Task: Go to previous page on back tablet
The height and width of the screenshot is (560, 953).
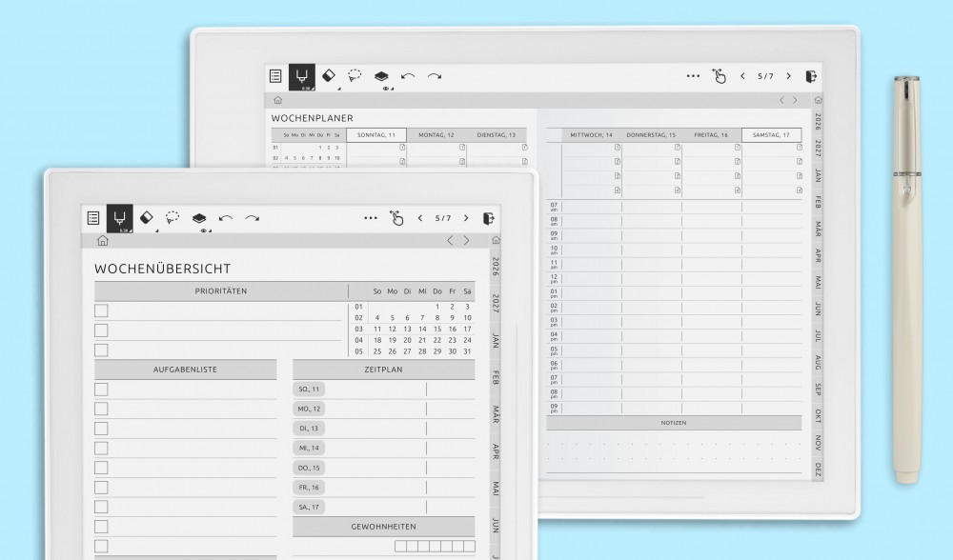Action: pyautogui.click(x=742, y=76)
